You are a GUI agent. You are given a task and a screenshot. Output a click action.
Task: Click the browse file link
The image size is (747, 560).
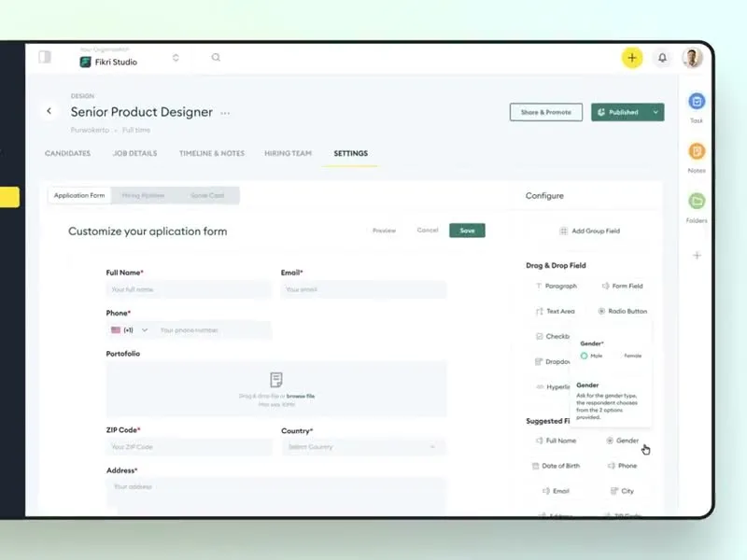(x=301, y=396)
